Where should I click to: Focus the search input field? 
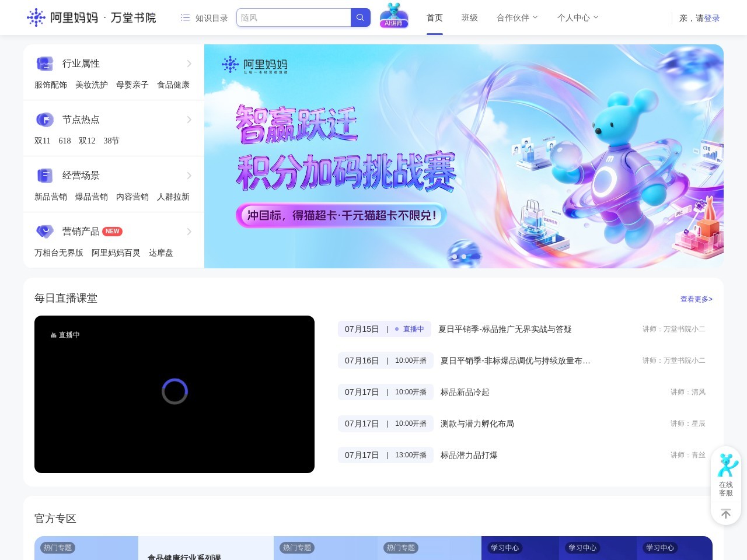click(294, 17)
